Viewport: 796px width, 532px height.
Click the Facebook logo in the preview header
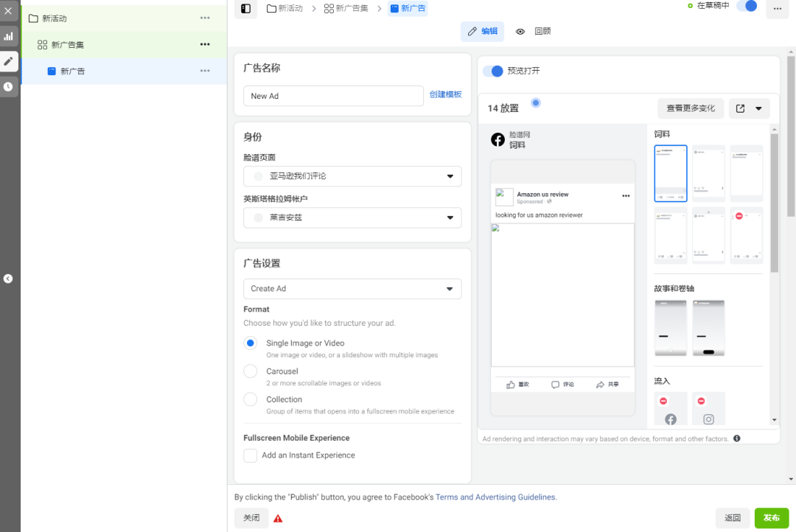(x=498, y=139)
